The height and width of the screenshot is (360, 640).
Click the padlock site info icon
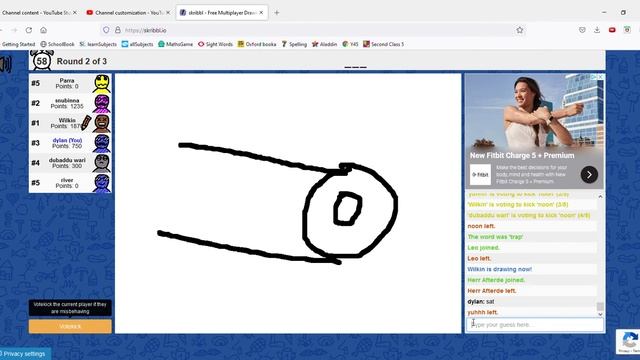(x=118, y=30)
